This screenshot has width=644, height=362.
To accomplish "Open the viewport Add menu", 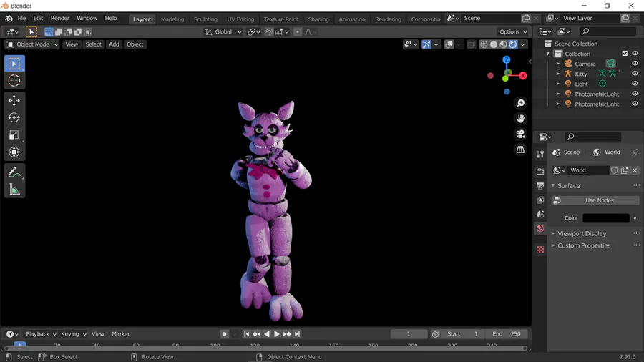I will 114,44.
